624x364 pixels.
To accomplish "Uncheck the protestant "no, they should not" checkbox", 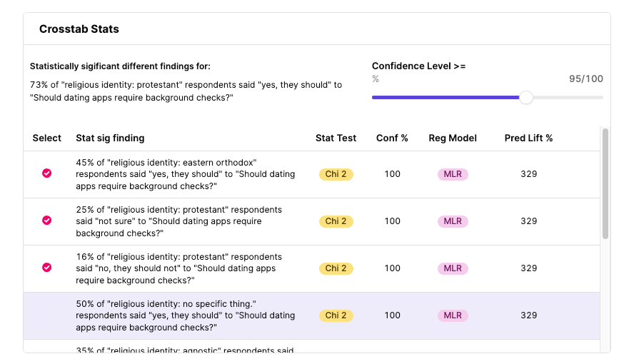I will click(47, 268).
